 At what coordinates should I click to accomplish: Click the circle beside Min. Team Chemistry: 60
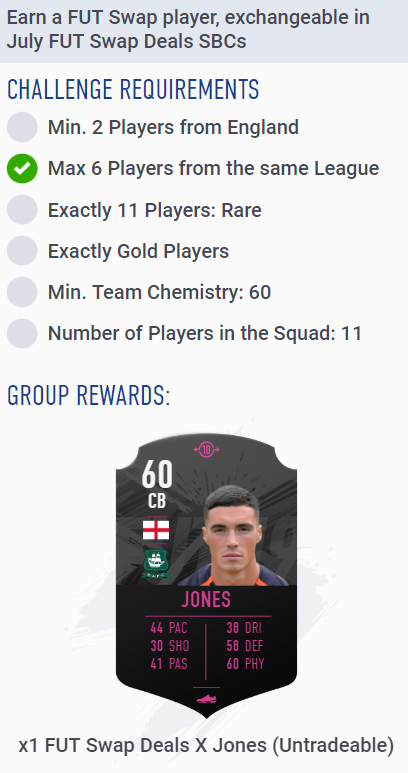click(x=22, y=292)
